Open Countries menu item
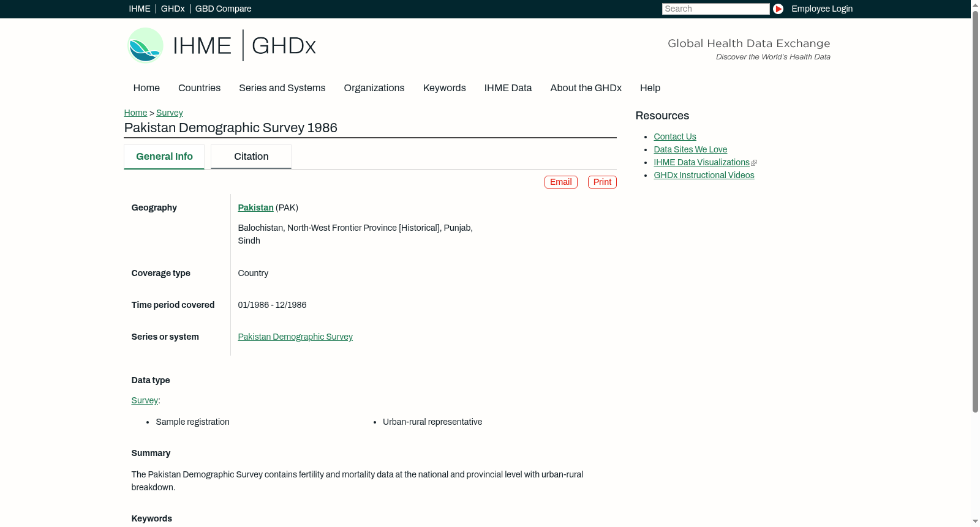This screenshot has height=527, width=980. [x=199, y=88]
